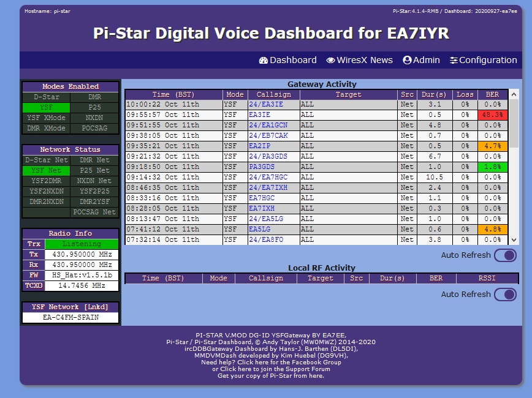Toggle Local RF Activity Auto Refresh switch
Viewport: 532px width, 398px height.
click(x=505, y=295)
